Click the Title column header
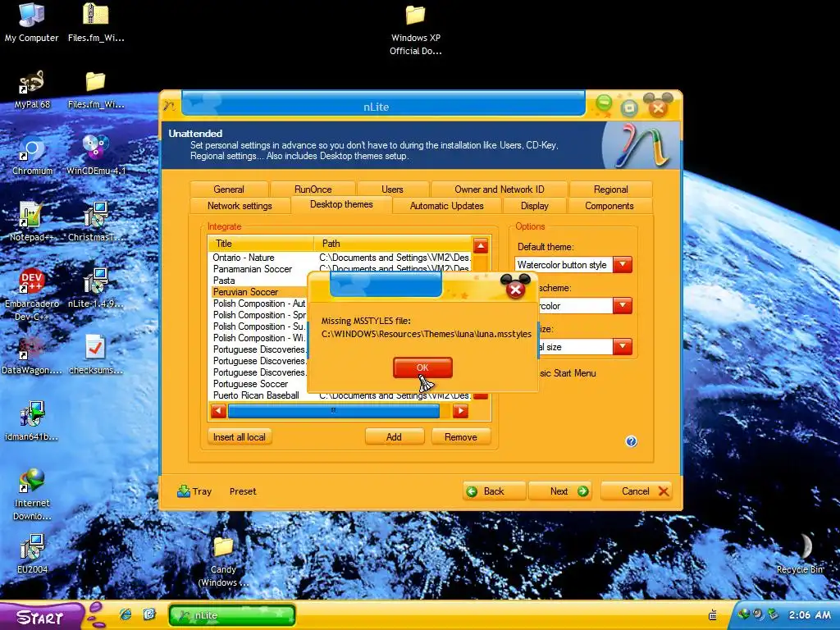Screen dimensions: 840x630 click(x=262, y=243)
